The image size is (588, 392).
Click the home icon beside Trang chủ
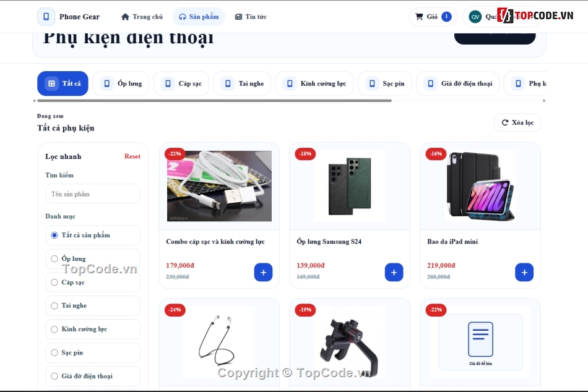point(125,17)
